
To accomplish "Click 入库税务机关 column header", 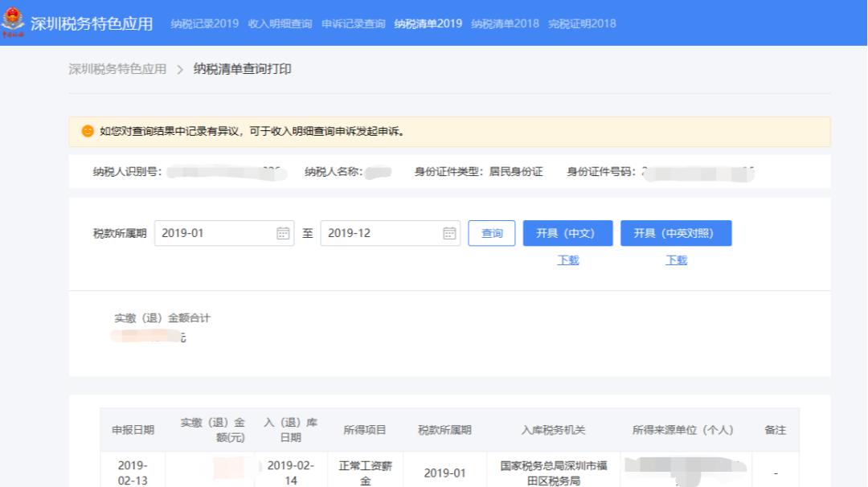I will [553, 430].
